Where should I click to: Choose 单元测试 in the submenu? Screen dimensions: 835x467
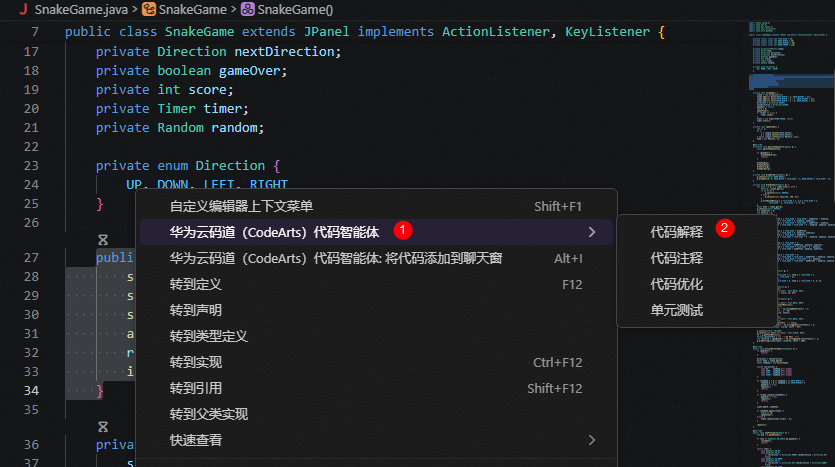[x=697, y=310]
